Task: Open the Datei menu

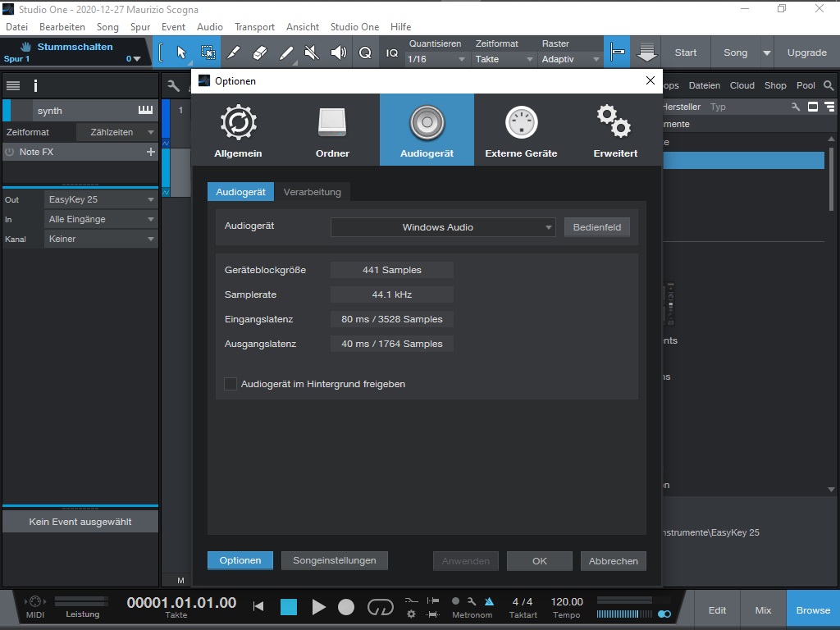Action: point(16,27)
